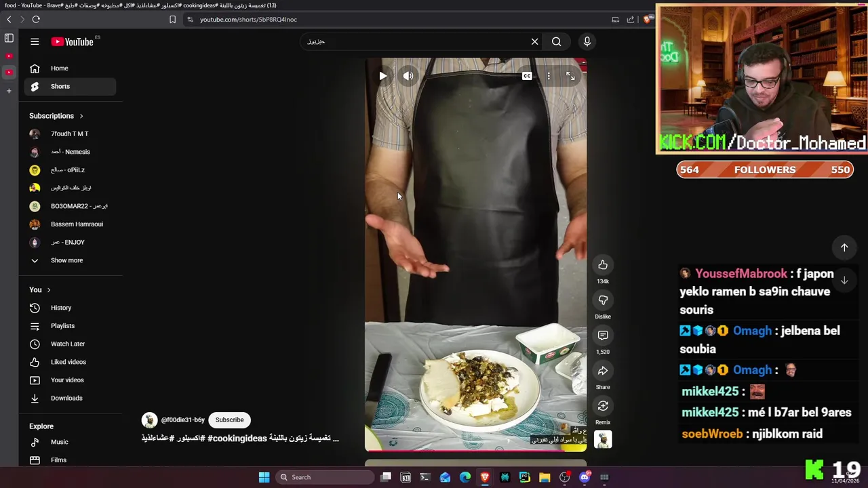This screenshot has width=868, height=488.
Task: Open Discord from the taskbar
Action: pyautogui.click(x=585, y=477)
